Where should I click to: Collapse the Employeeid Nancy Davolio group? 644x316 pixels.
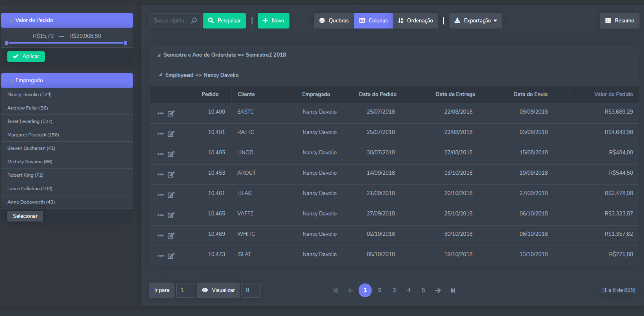pos(160,75)
